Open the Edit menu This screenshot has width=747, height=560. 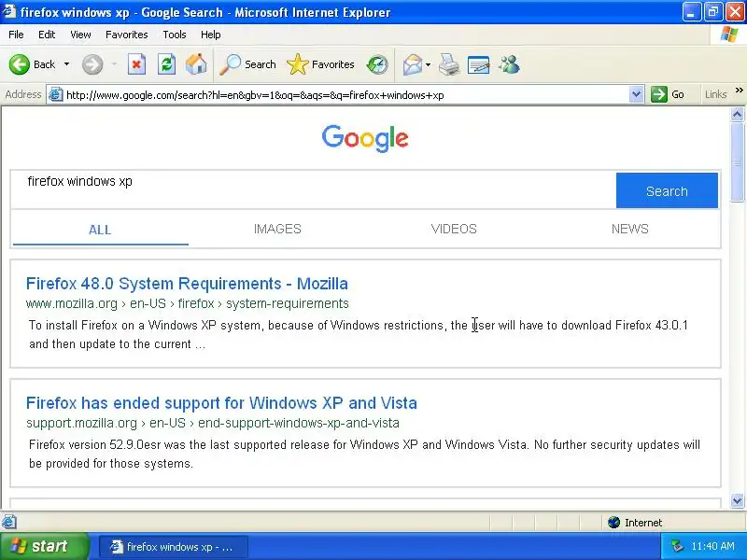click(x=47, y=35)
